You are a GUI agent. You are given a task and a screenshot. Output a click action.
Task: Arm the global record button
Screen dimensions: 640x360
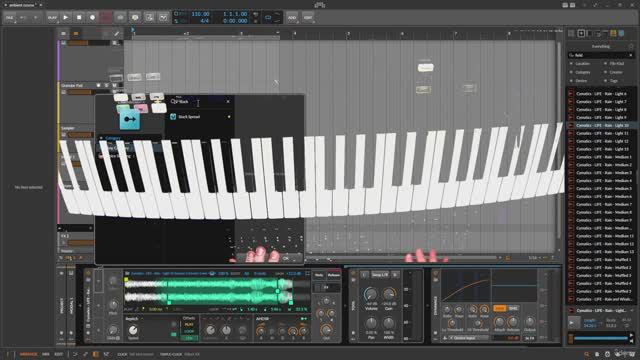click(92, 18)
